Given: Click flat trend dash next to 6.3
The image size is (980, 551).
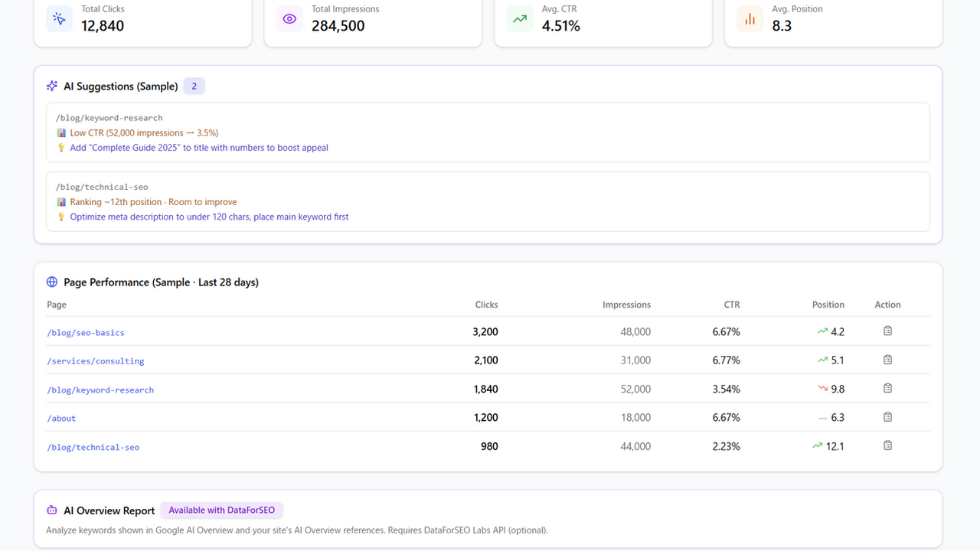Looking at the screenshot, I should pos(822,418).
